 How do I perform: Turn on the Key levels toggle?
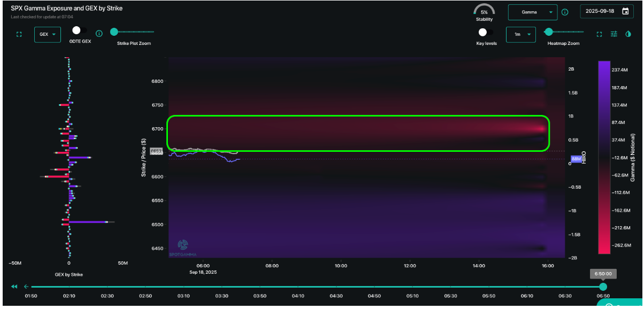click(486, 33)
